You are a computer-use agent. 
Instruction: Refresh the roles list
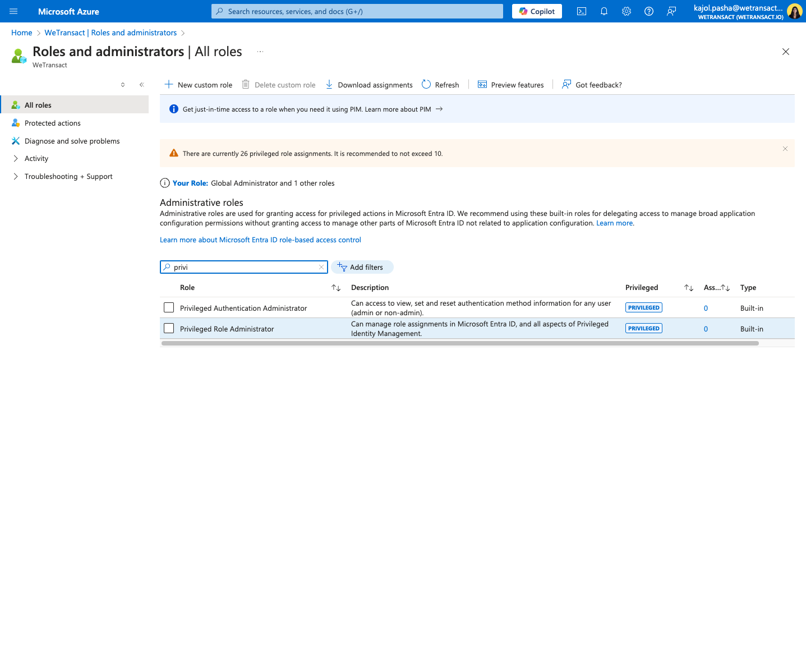(x=440, y=85)
